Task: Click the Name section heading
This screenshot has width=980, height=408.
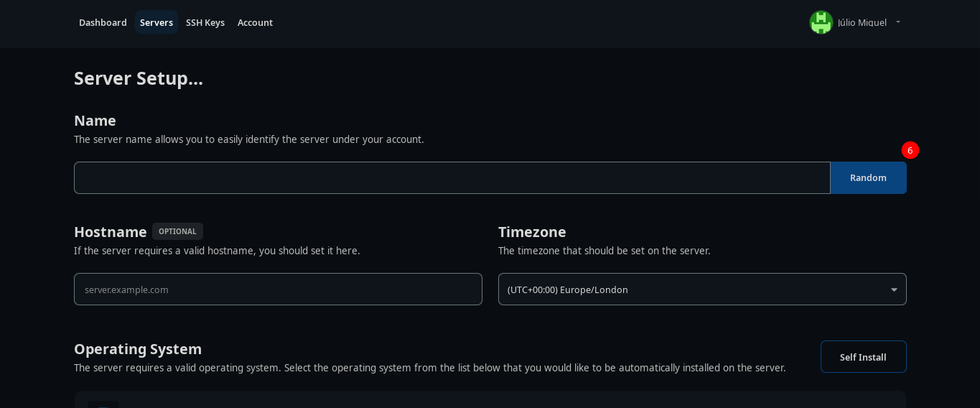Action: (95, 121)
